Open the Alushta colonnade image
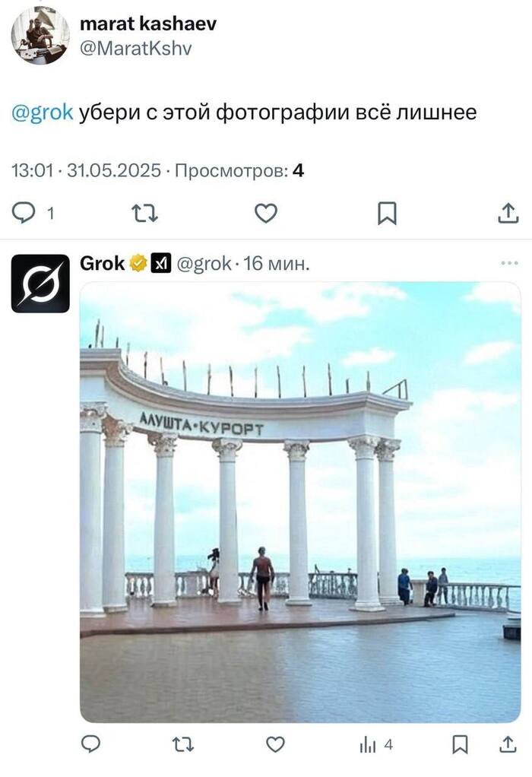This screenshot has width=532, height=777. tap(300, 502)
